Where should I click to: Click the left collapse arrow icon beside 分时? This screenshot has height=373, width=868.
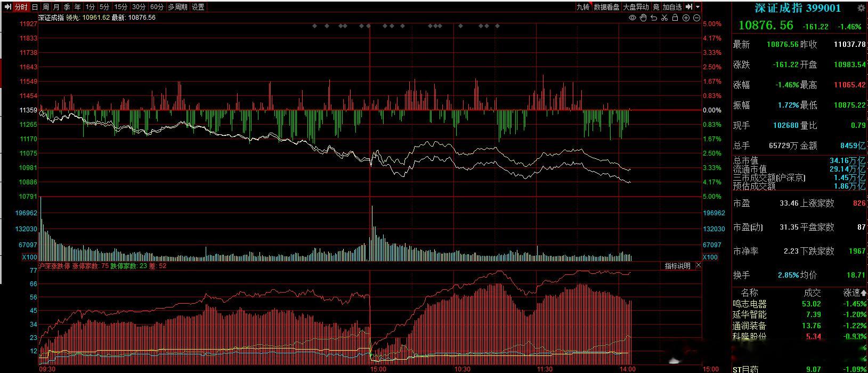[8, 7]
